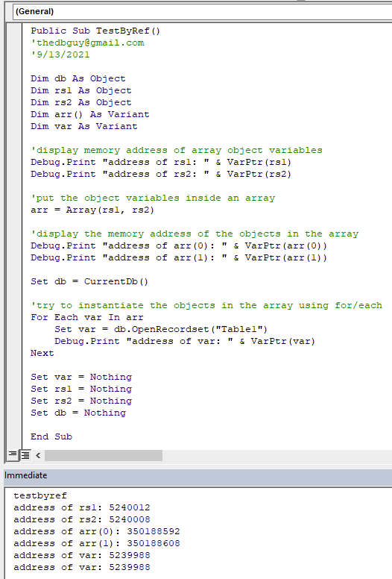
Task: Click the Debug.Print line with VarPtr(var)
Action: click(x=185, y=341)
